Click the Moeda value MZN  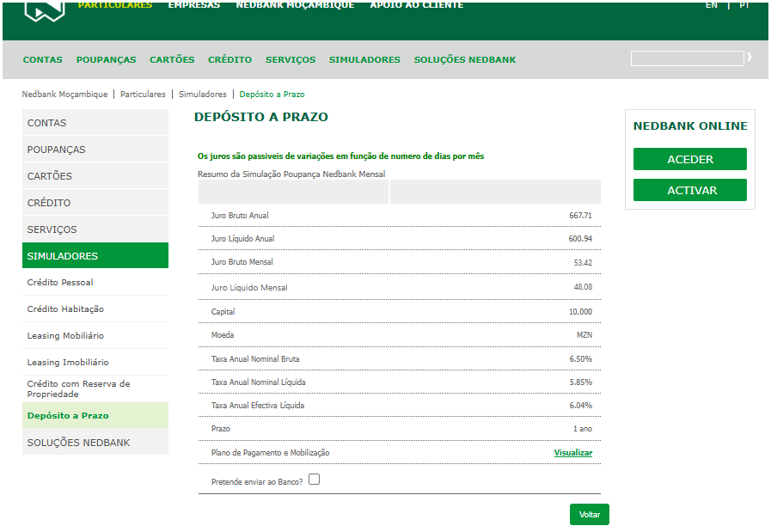(584, 335)
